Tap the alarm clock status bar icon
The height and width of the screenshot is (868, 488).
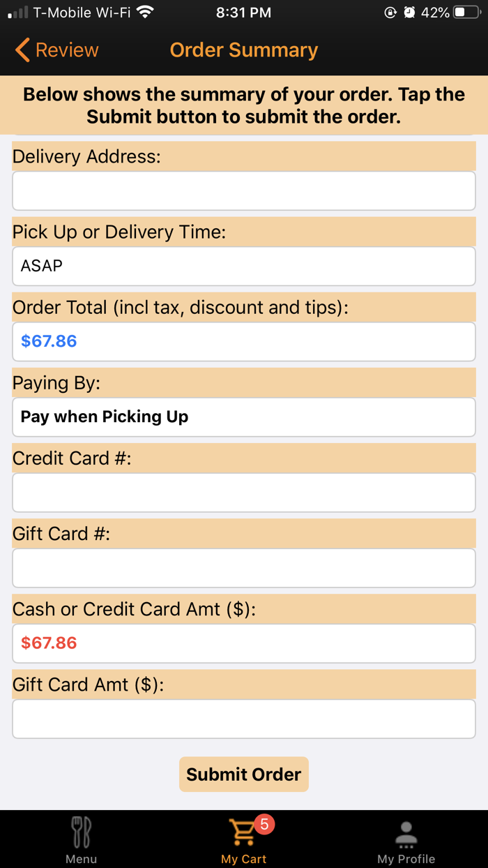pos(411,12)
